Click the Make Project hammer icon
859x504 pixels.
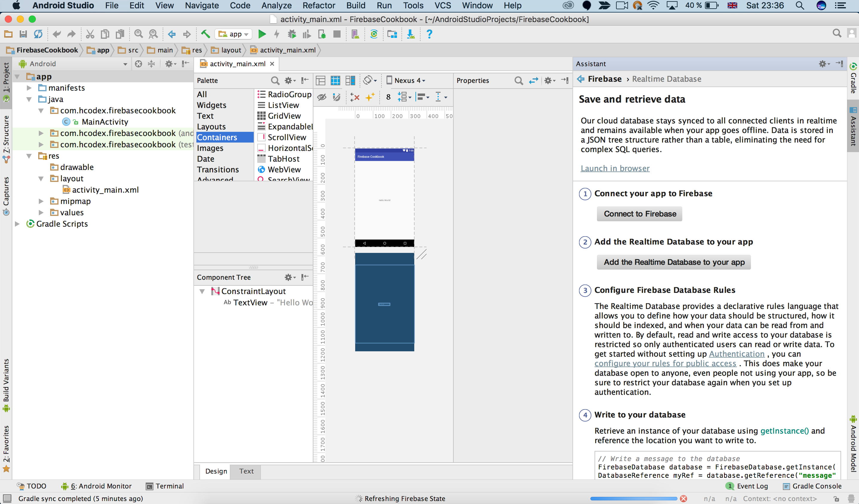pyautogui.click(x=205, y=34)
